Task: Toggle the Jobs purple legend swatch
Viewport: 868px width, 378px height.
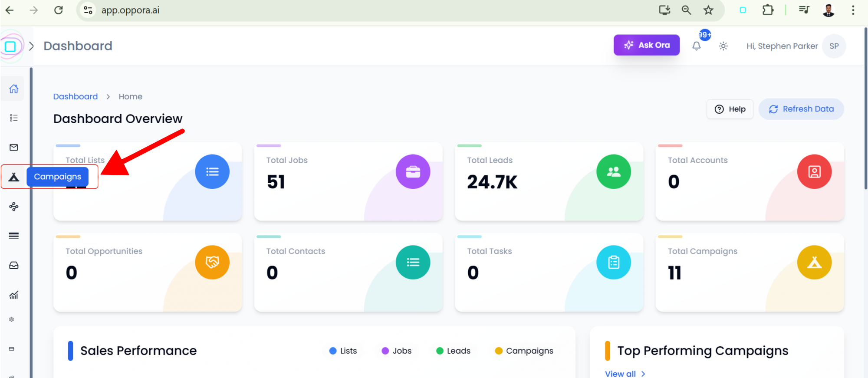Action: [385, 351]
